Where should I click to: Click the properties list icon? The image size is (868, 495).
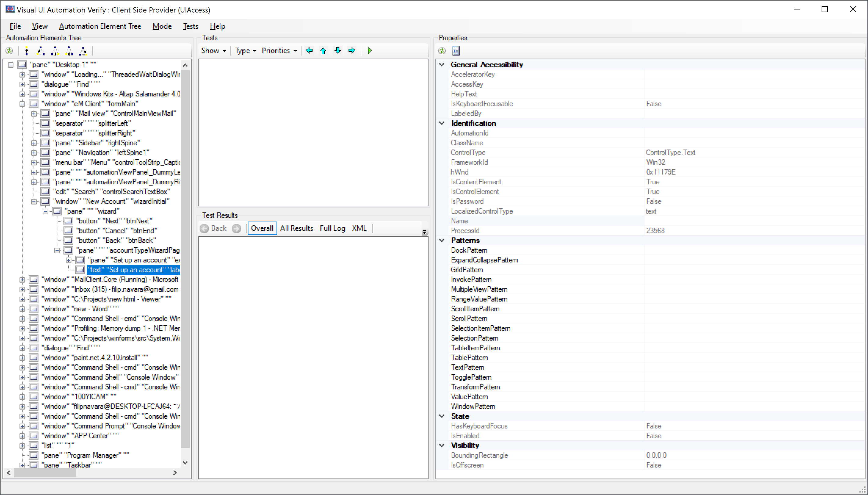tap(456, 51)
